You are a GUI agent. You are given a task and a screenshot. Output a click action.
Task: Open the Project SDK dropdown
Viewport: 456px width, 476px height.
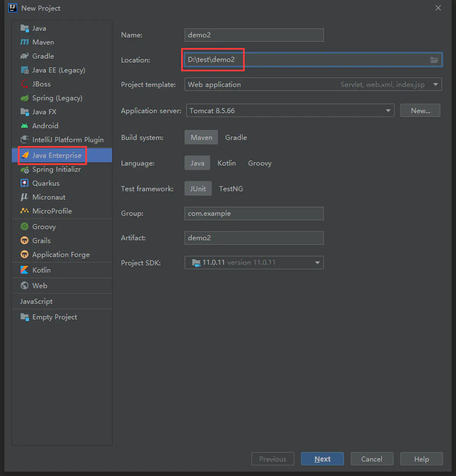pos(254,263)
